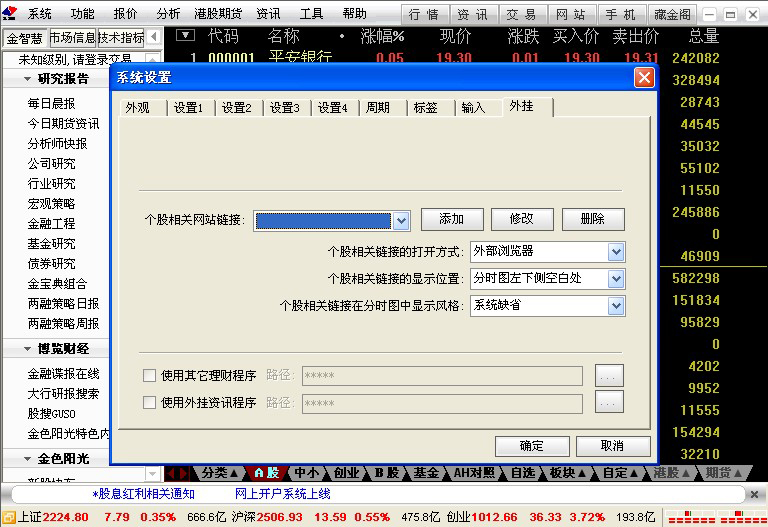Click the 使用外挂资讯程序 path input field
Image resolution: width=768 pixels, height=527 pixels.
(x=442, y=404)
